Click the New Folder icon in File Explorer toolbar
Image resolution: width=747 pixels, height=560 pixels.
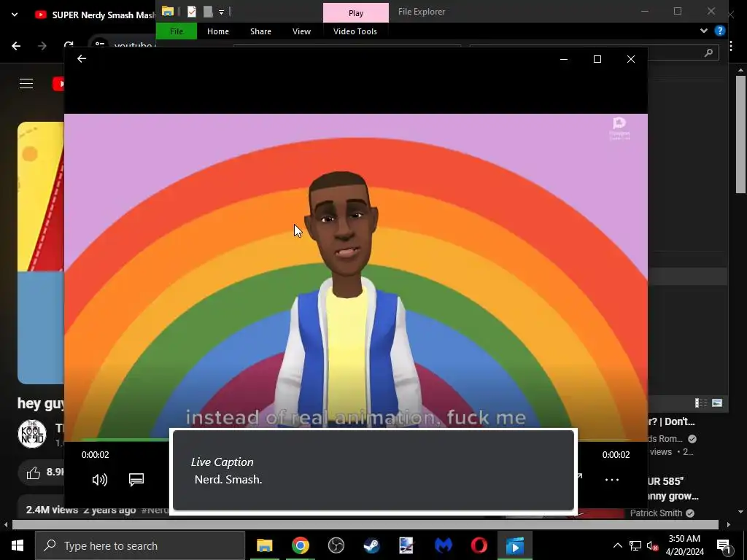tap(208, 12)
